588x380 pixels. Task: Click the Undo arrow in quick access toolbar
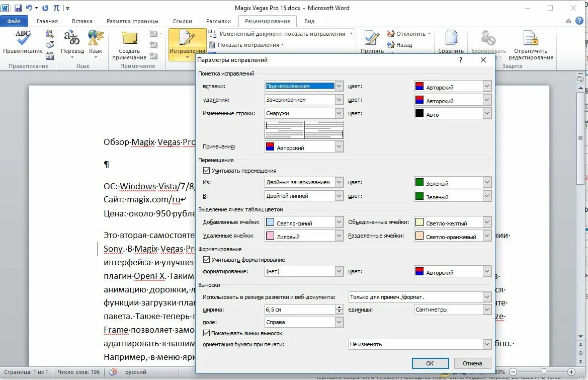[29, 8]
